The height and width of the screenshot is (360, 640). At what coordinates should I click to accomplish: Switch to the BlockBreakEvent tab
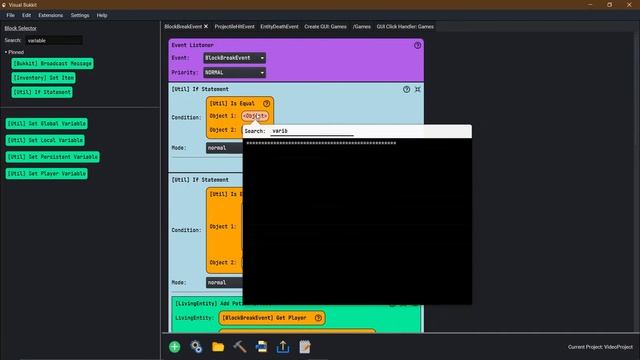pyautogui.click(x=183, y=27)
